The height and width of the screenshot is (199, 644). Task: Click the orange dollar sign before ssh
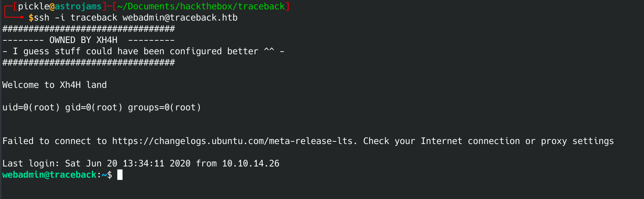(x=31, y=18)
